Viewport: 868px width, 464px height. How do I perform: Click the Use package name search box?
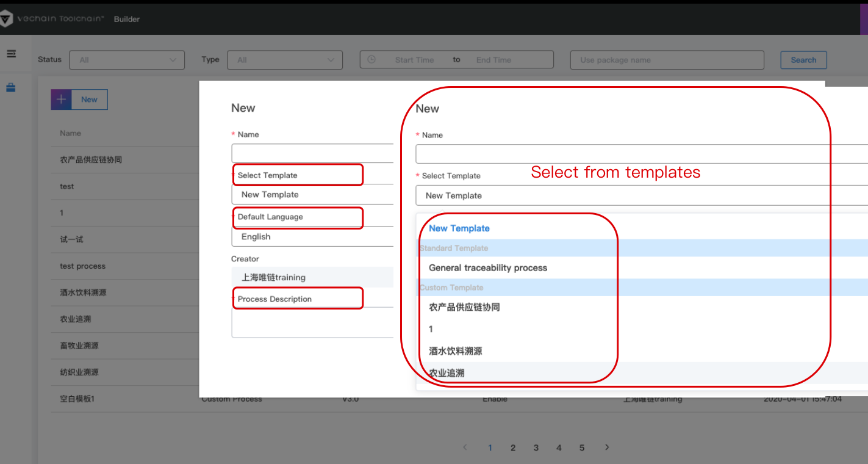[667, 60]
